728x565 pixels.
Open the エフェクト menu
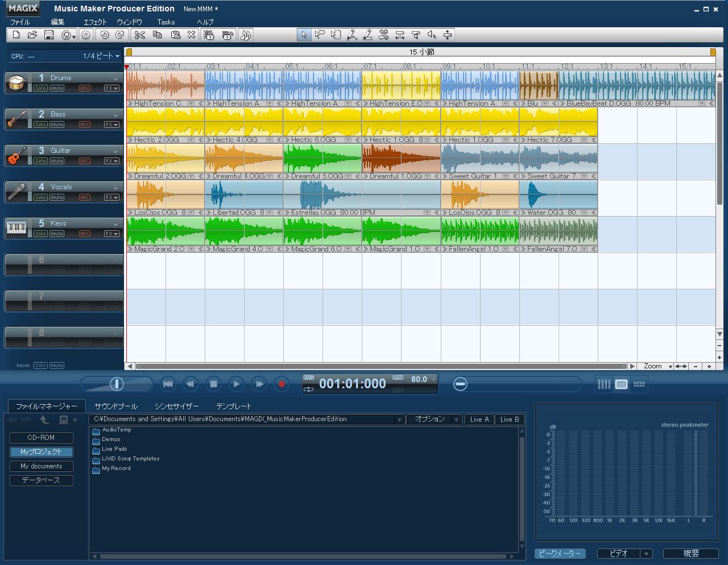click(x=95, y=22)
